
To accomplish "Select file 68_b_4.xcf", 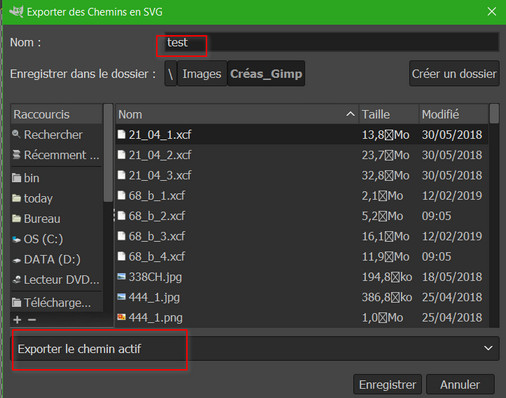I will coord(302,256).
